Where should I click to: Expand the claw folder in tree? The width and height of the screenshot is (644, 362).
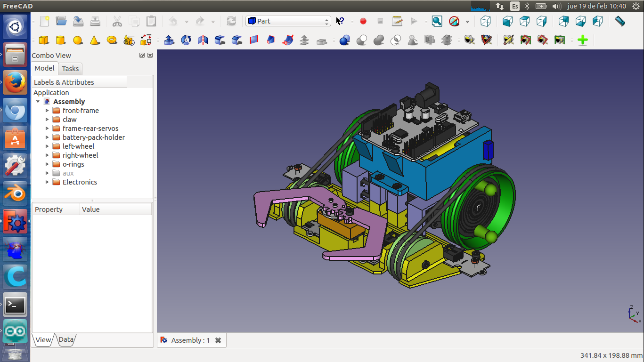tap(47, 120)
